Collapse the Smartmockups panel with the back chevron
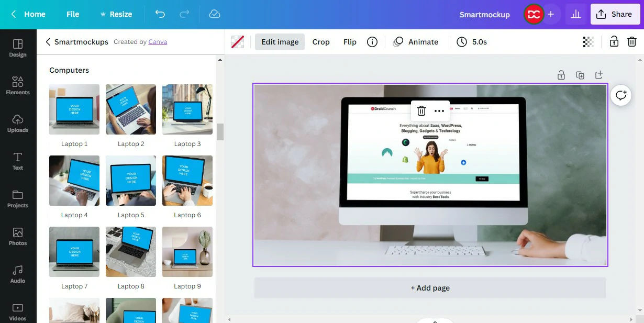The width and height of the screenshot is (644, 323). [x=48, y=41]
